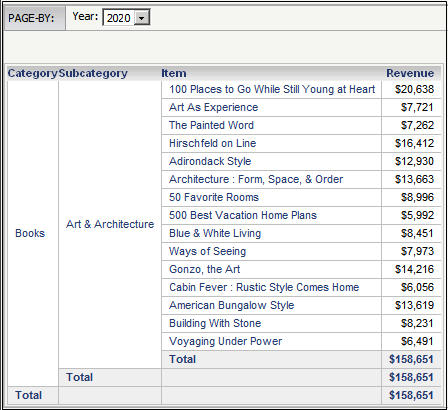
Task: Click the item Voyaging Under Power
Action: (x=225, y=341)
